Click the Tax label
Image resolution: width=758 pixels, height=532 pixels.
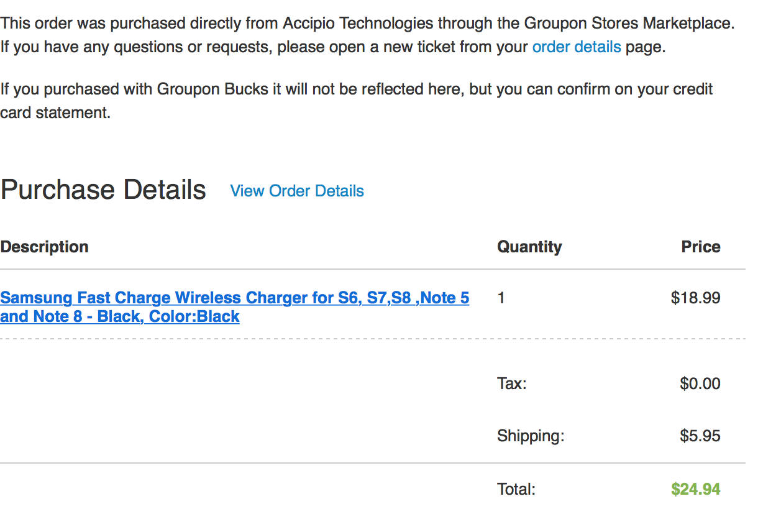pyautogui.click(x=511, y=383)
